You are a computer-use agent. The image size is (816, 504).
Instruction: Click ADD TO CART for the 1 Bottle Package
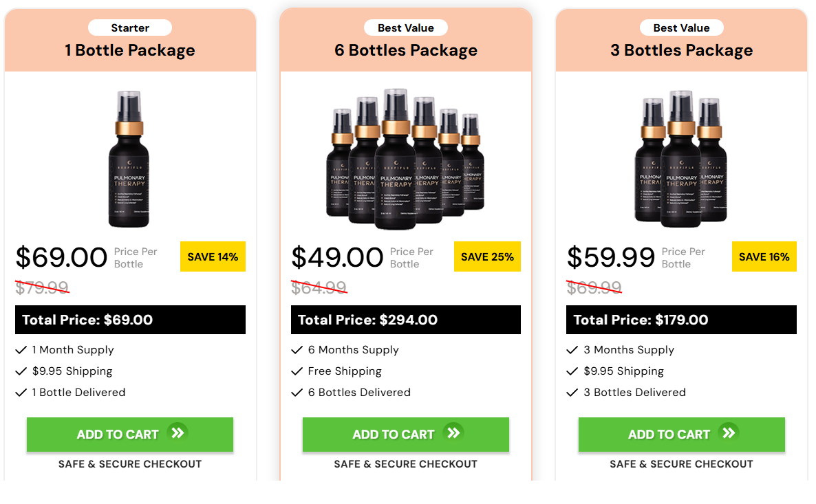pyautogui.click(x=130, y=434)
